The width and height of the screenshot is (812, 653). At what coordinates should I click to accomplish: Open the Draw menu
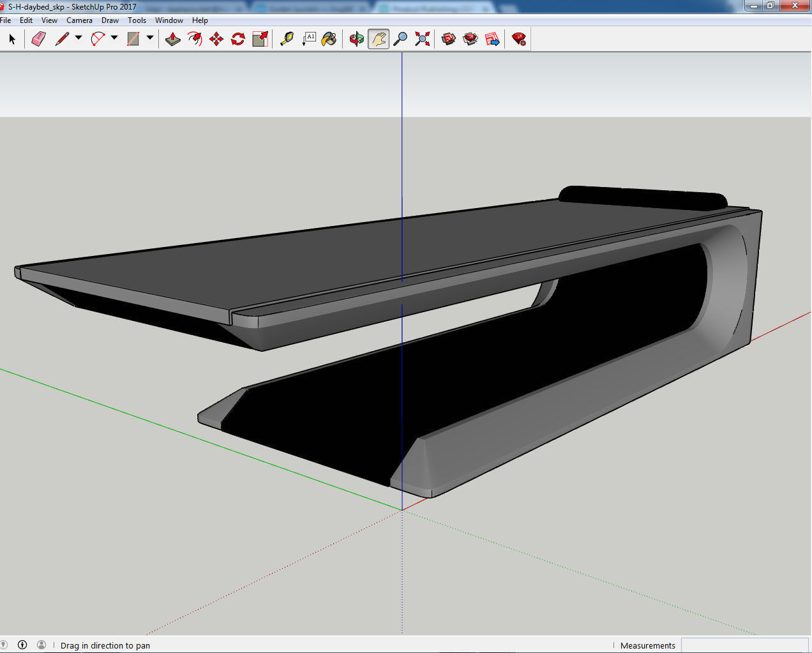110,20
